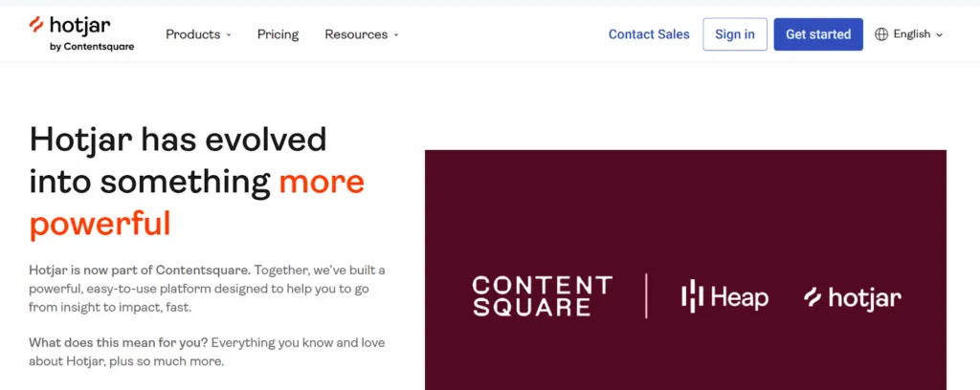The height and width of the screenshot is (390, 980).
Task: Click the Hotjar logo in the header
Action: click(80, 33)
